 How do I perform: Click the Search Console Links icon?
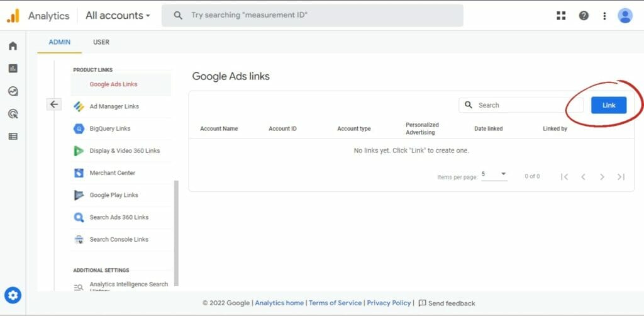coord(79,240)
